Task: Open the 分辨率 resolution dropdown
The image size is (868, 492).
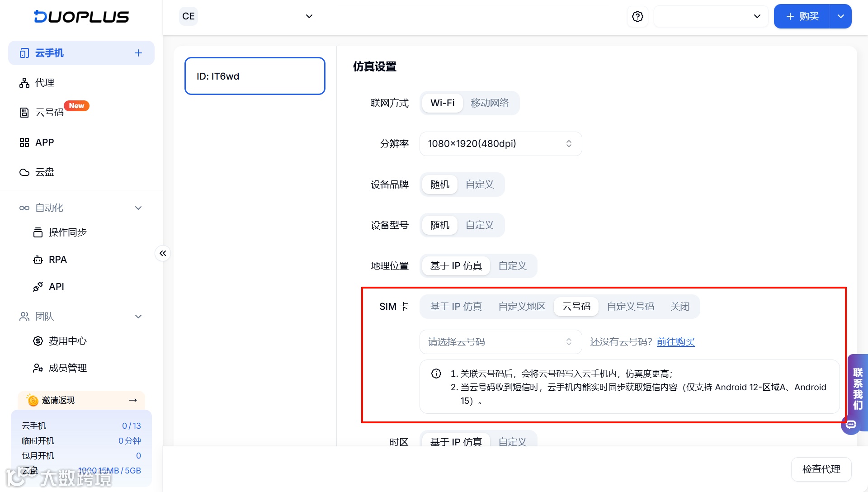Action: tap(500, 144)
